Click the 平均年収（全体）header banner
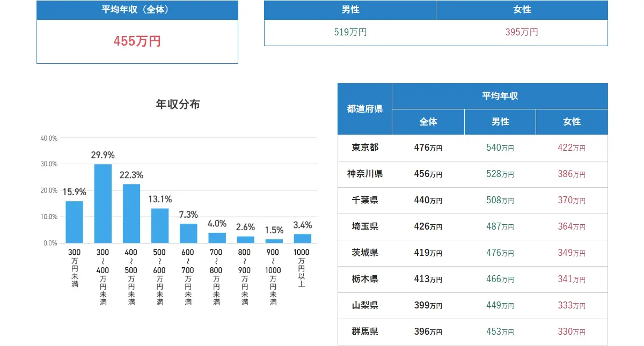The image size is (644, 346). (137, 10)
